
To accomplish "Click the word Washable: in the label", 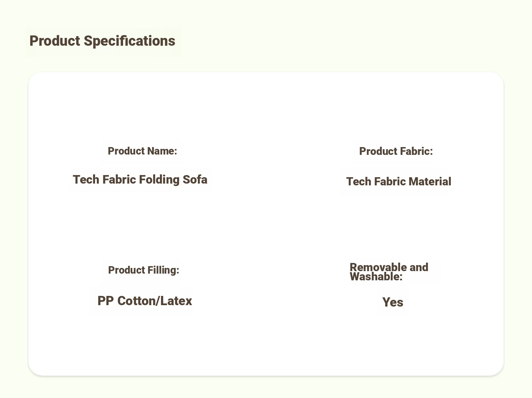I will (376, 277).
